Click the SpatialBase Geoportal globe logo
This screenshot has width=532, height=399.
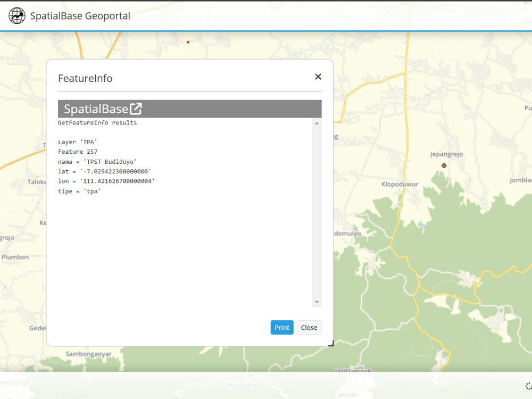click(x=17, y=15)
